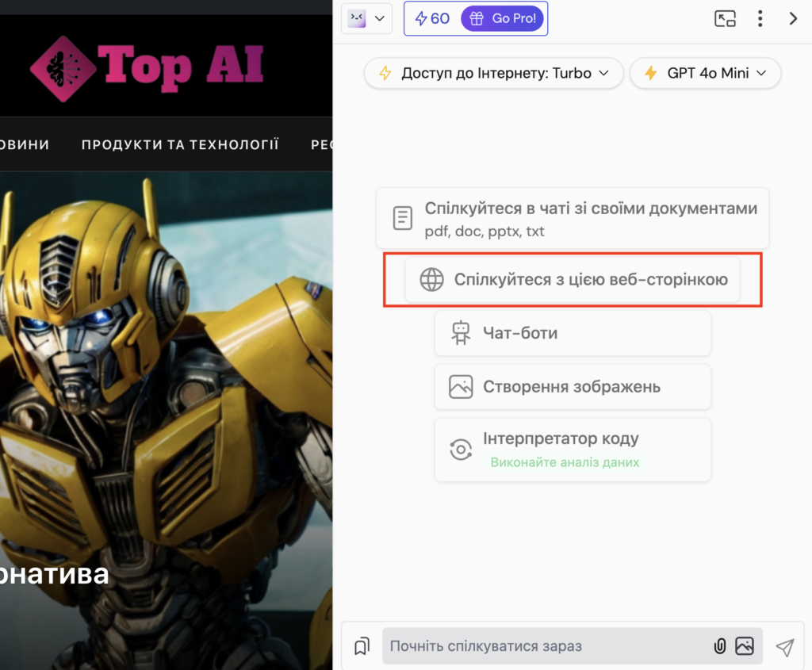Expand the bot avatar dropdown
The image size is (812, 670).
coord(366,18)
